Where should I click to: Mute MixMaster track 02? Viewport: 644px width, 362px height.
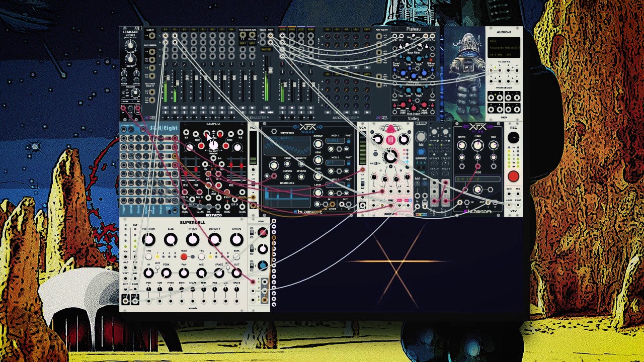[175, 108]
